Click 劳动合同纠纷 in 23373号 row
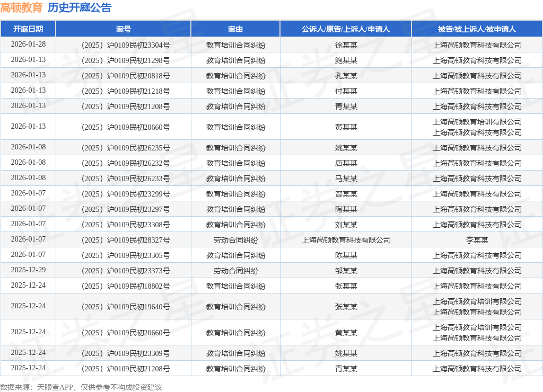The width and height of the screenshot is (543, 392). pos(235,271)
